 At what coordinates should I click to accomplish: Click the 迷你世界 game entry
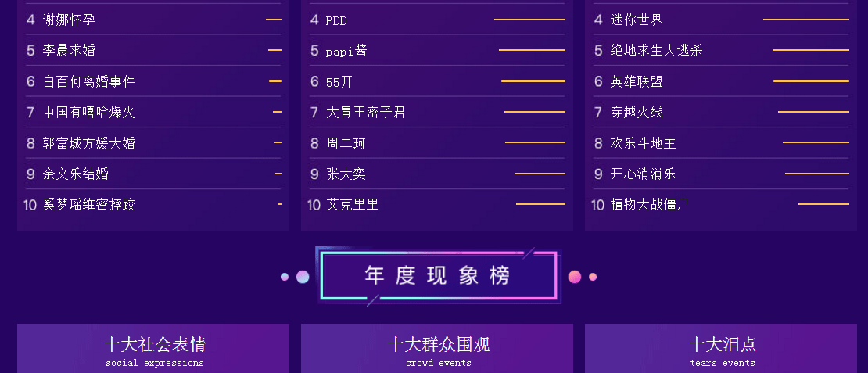(x=721, y=20)
